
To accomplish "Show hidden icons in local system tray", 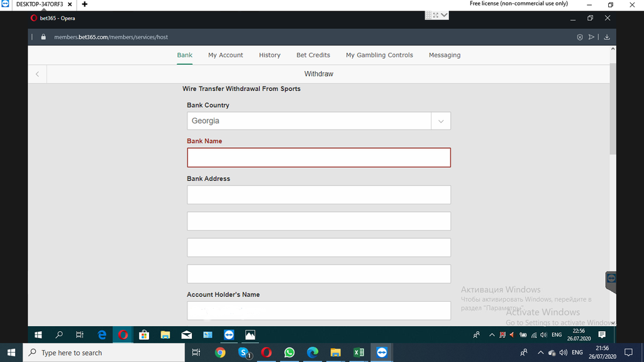I will pos(540,353).
